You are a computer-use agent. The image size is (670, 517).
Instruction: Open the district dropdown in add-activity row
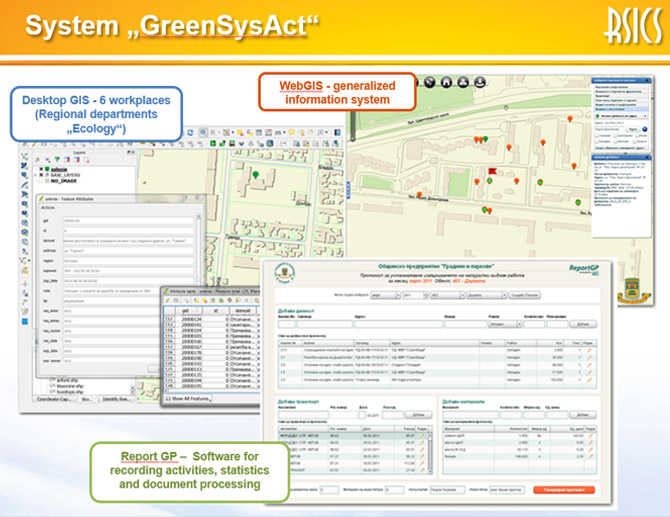pyautogui.click(x=505, y=324)
